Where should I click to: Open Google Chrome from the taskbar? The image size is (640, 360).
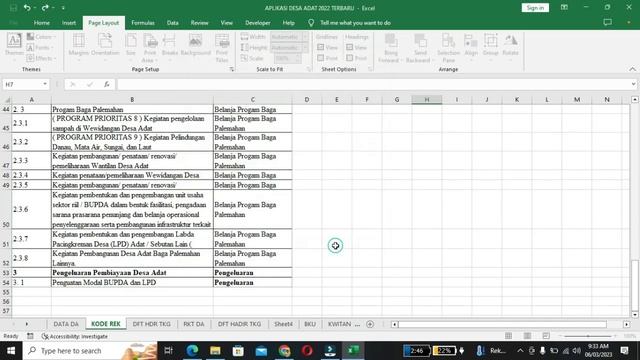[284, 351]
